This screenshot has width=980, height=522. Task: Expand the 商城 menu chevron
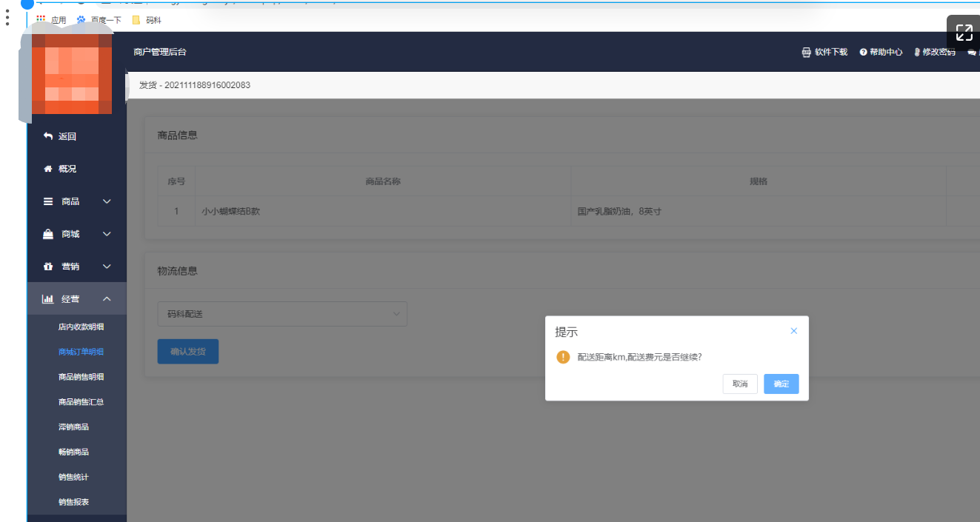107,234
